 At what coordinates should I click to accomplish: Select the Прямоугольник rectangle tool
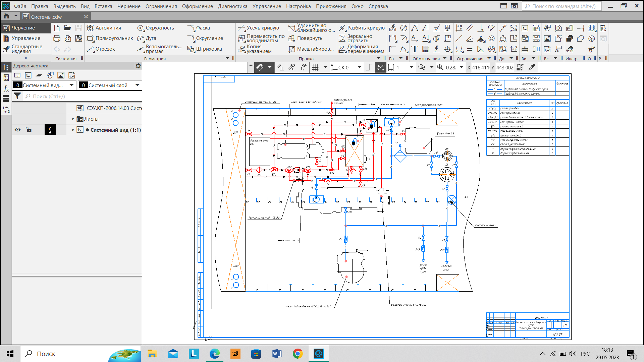[110, 38]
